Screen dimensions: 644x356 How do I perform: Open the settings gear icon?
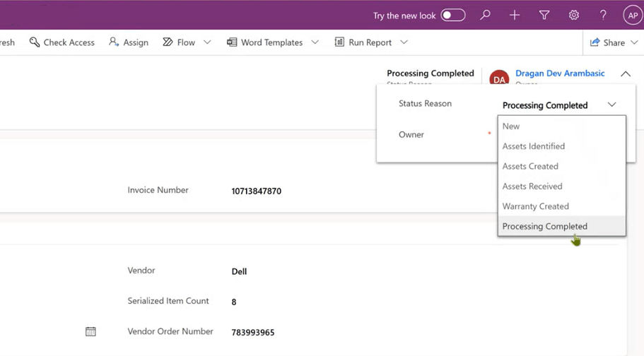coord(574,15)
